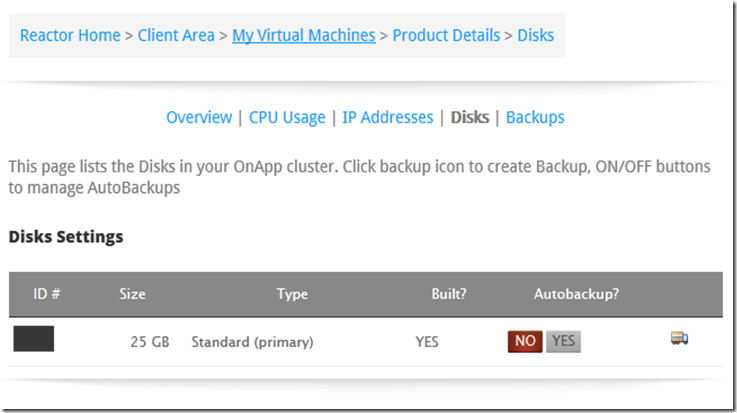Viewport: 737px width, 413px height.
Task: Open the Backups tab
Action: 535,117
